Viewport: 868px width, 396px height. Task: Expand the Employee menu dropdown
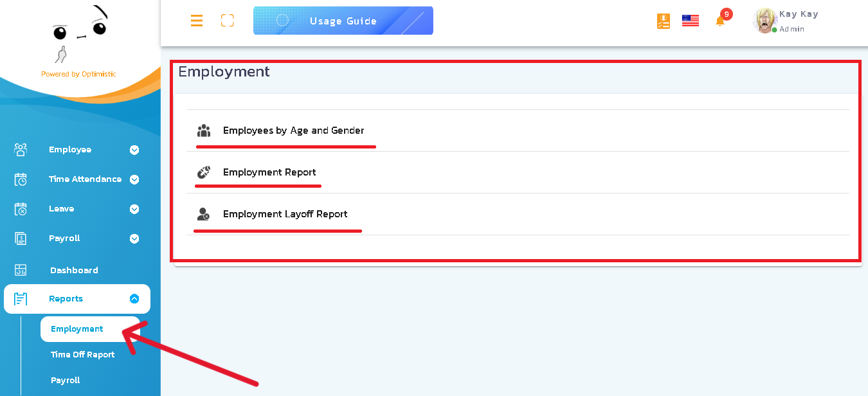coord(134,149)
